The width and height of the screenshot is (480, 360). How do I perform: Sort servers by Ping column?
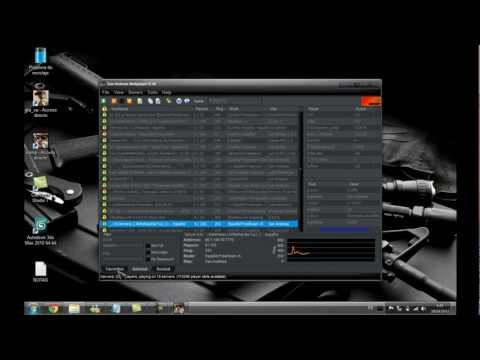pos(219,109)
